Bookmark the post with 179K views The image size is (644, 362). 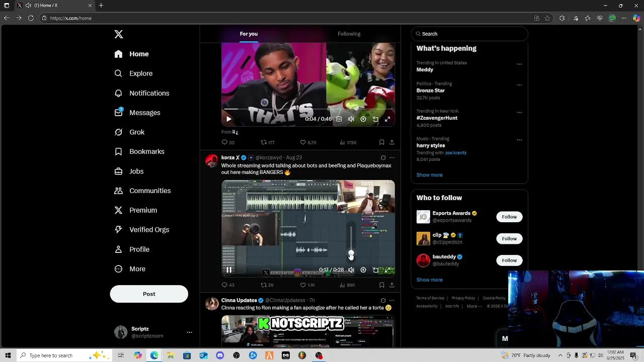coord(381,142)
